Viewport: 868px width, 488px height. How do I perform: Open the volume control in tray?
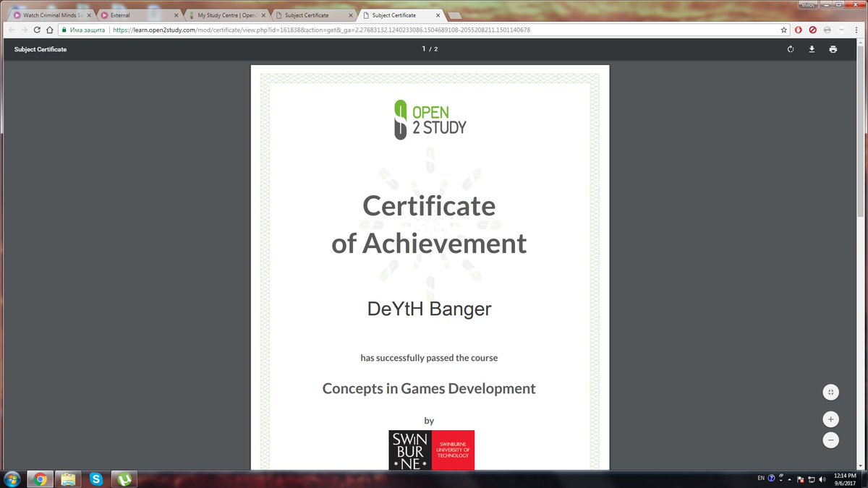(822, 479)
